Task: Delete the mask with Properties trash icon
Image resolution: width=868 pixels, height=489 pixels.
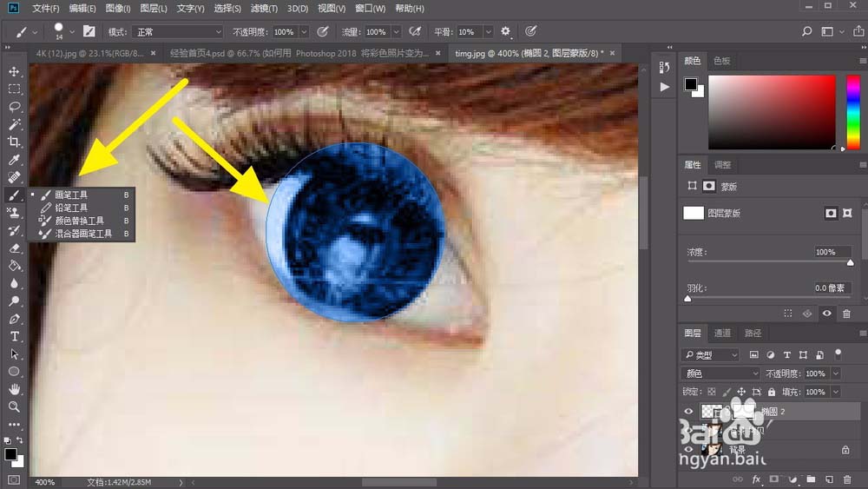Action: click(846, 314)
